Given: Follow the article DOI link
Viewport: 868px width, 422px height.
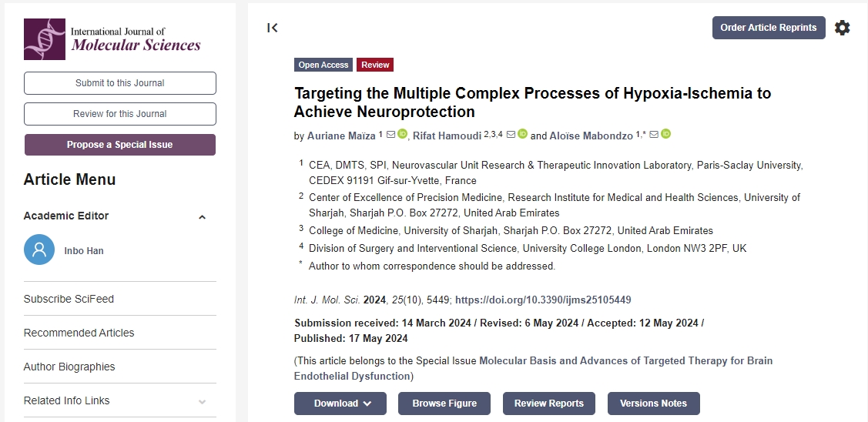Looking at the screenshot, I should (543, 300).
